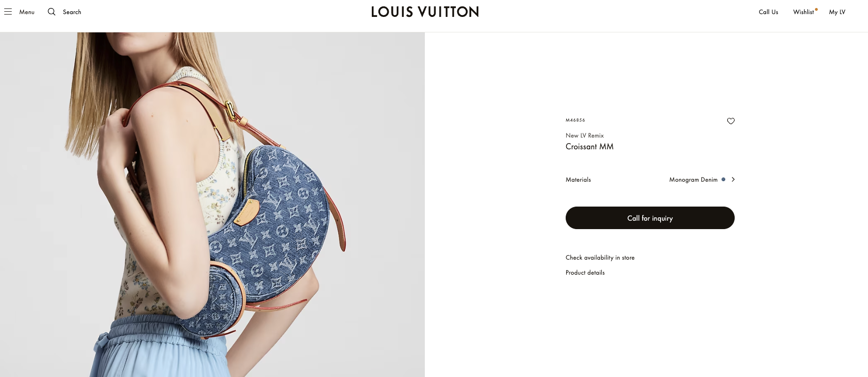Expand Materials chevron arrow
868x377 pixels.
tap(733, 179)
